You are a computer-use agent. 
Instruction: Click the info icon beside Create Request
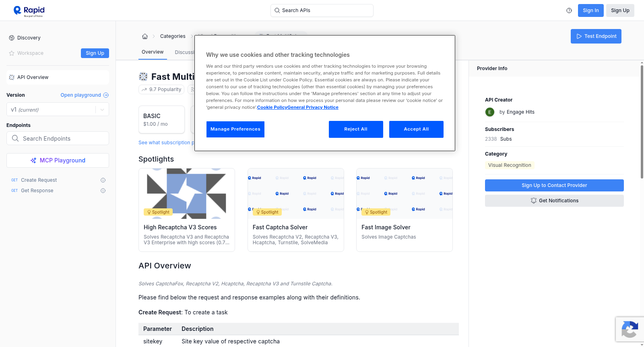103,180
